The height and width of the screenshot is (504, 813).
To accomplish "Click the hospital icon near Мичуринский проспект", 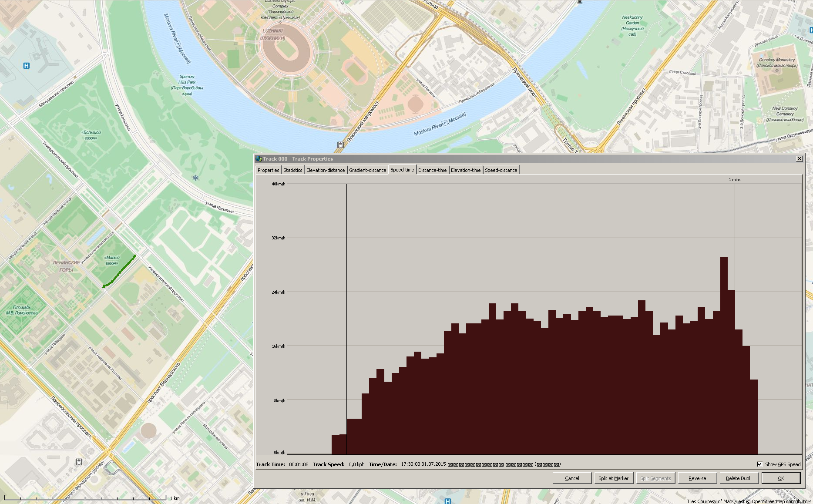I will click(x=27, y=66).
